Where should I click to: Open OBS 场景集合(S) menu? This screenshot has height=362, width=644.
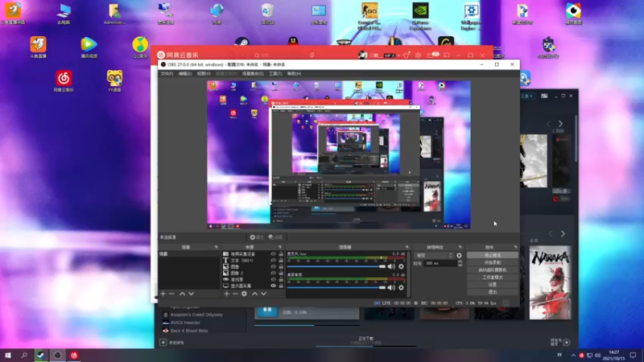[x=253, y=73]
